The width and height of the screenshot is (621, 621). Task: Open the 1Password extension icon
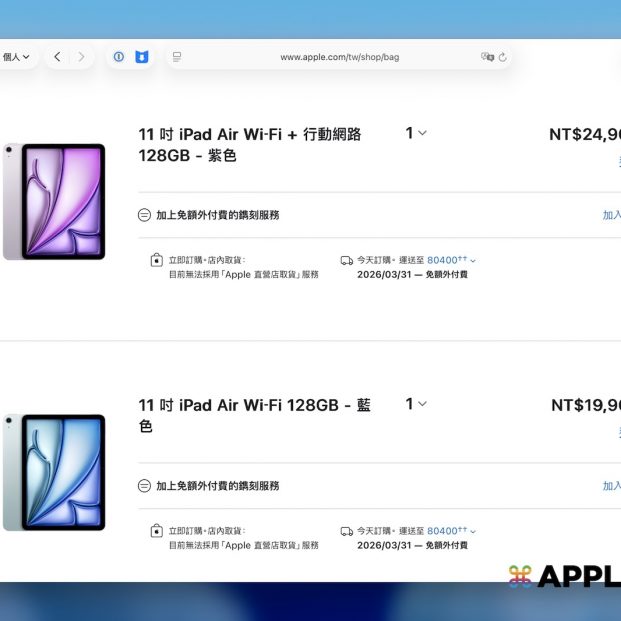(x=118, y=57)
